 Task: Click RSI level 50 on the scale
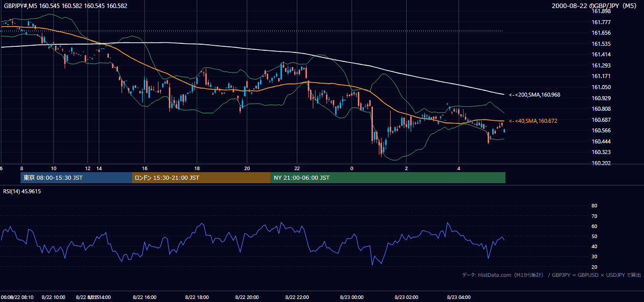point(594,236)
